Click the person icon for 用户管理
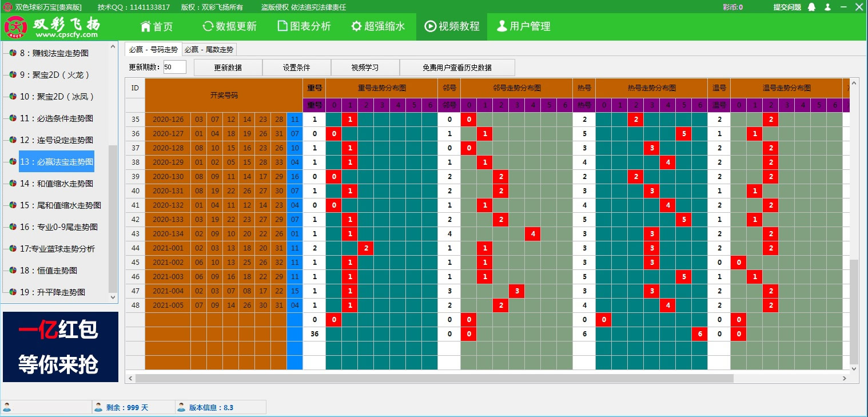Screen dimensions: 868x417 (x=501, y=26)
